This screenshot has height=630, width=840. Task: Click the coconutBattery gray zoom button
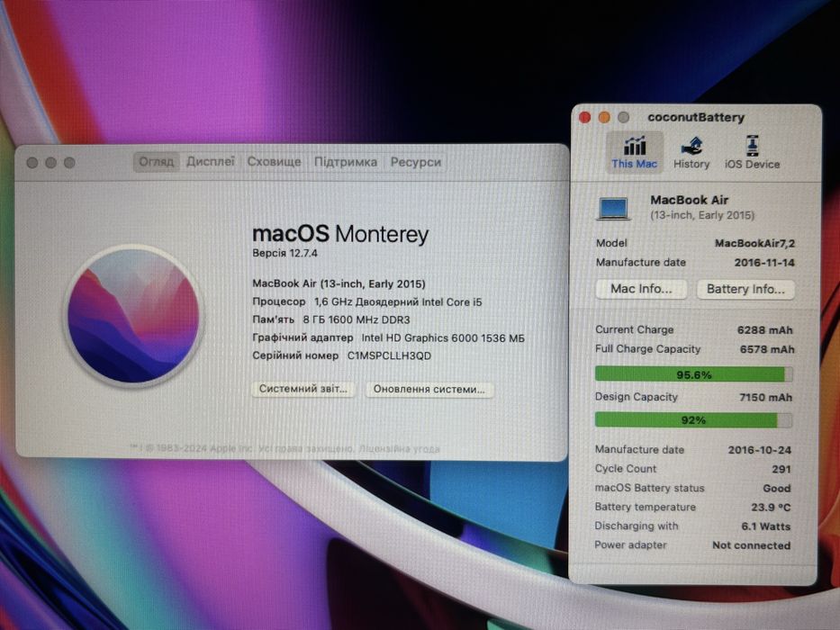624,117
